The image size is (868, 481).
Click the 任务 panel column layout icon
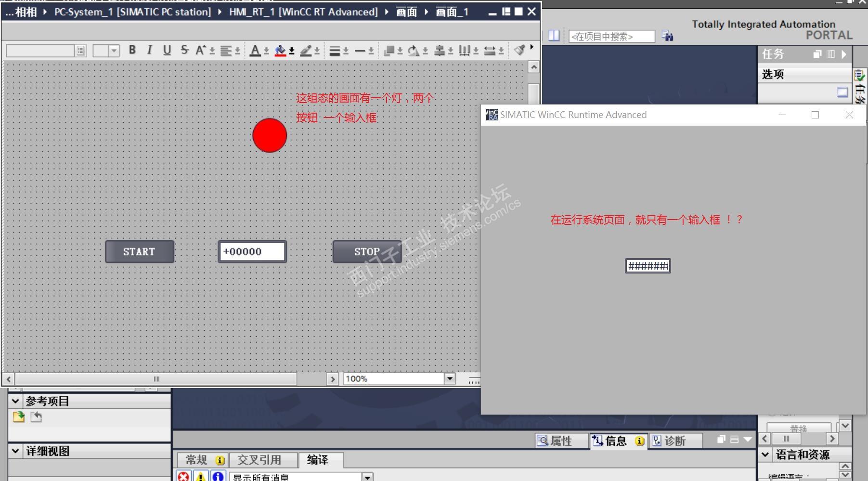(x=831, y=54)
